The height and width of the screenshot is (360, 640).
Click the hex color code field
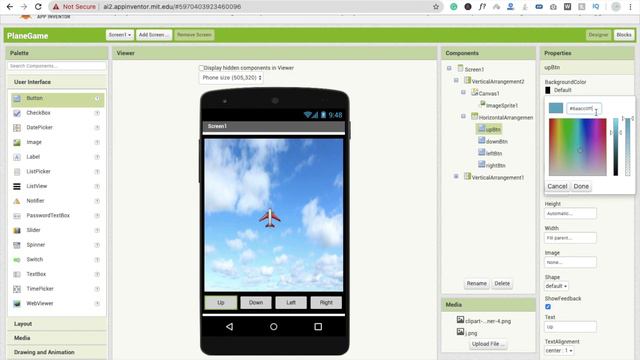[x=583, y=109]
